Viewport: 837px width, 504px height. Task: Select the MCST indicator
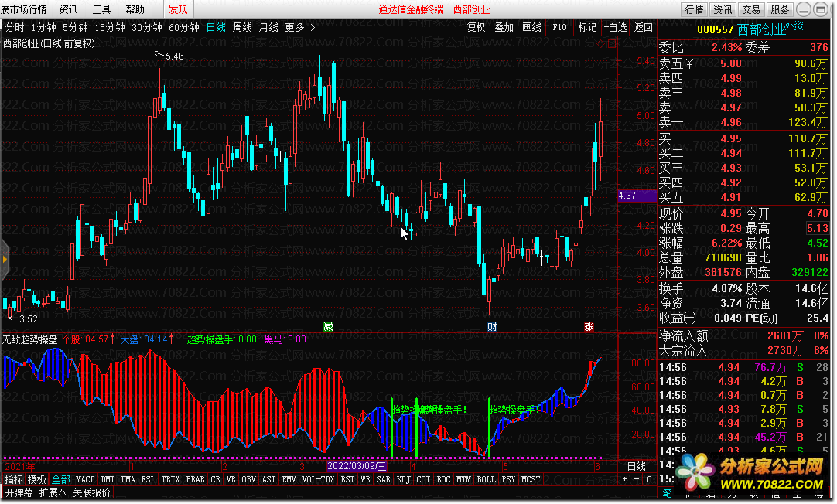(x=531, y=479)
